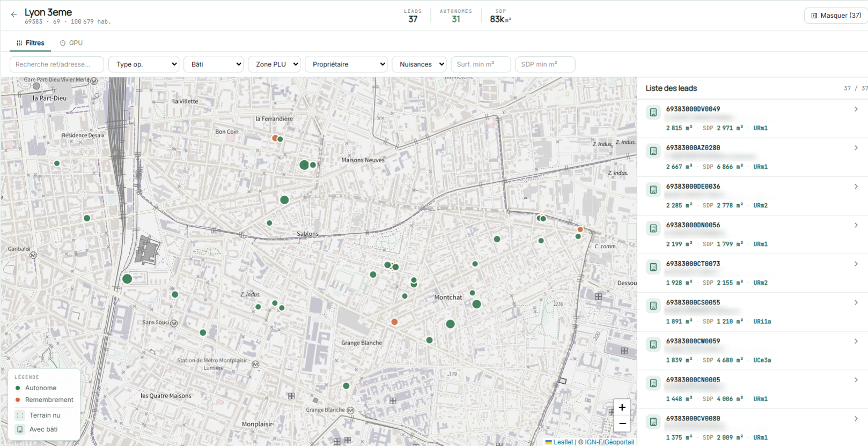Click the Liste des leads heading

671,88
